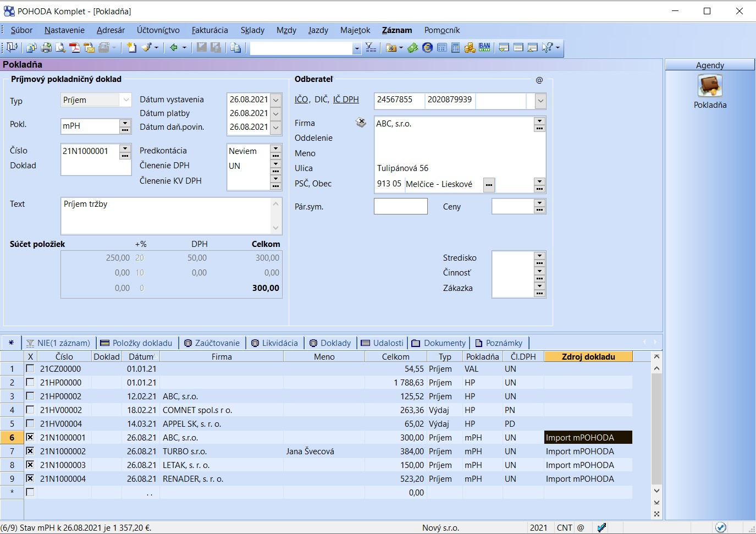Click the PDF export icon
Screen dimensions: 756x534
click(x=74, y=48)
